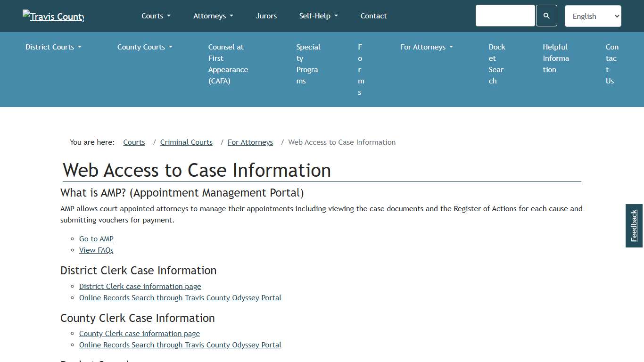644x362 pixels.
Task: Open the English language dropdown
Action: pyautogui.click(x=593, y=16)
